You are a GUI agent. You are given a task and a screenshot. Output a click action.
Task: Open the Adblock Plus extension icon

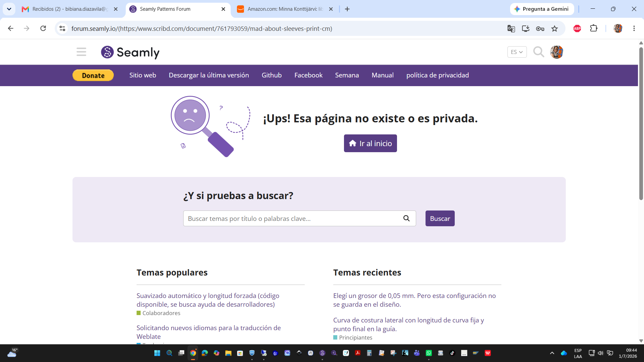click(577, 28)
